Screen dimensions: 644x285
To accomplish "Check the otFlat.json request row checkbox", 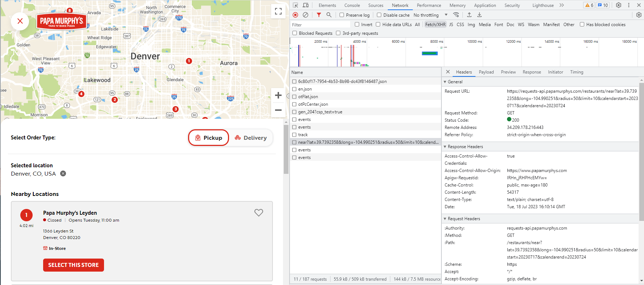I will tap(295, 97).
